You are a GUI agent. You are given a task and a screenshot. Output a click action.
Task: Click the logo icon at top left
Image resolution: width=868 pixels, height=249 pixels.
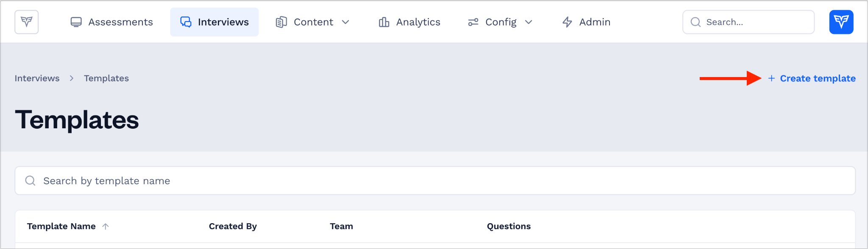(27, 22)
